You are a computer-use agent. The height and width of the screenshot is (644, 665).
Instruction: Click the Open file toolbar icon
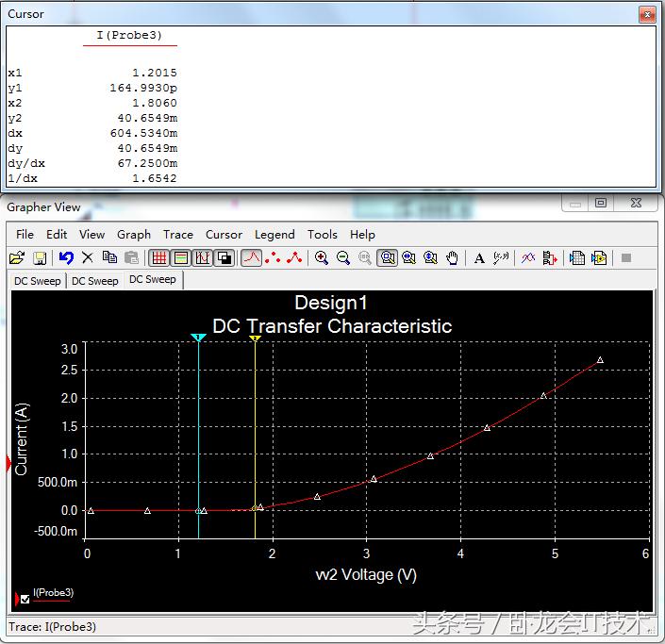click(17, 257)
